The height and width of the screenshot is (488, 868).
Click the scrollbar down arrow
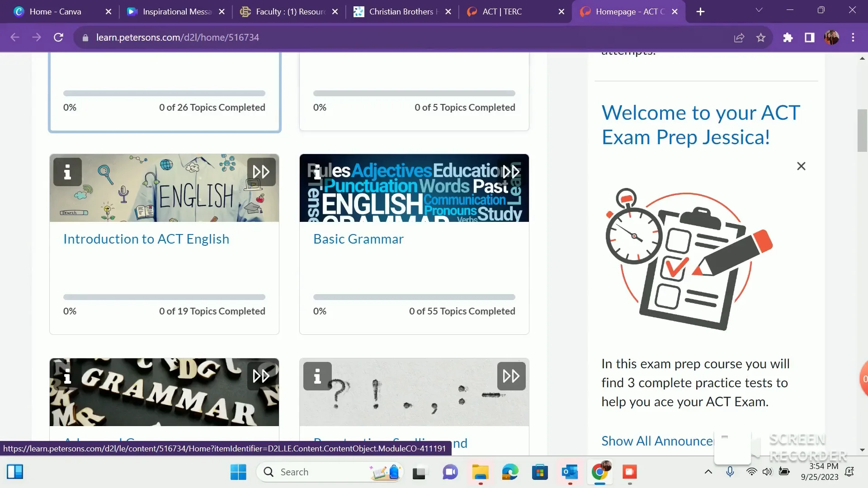[x=862, y=450]
